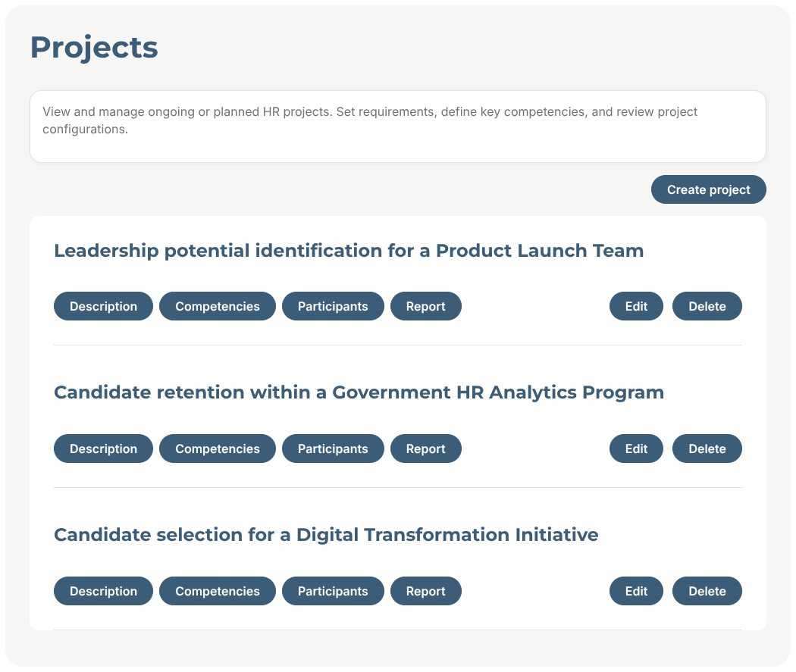Open Report for Government HR Analytics Program
Image resolution: width=796 pixels, height=672 pixels.
[x=425, y=449]
